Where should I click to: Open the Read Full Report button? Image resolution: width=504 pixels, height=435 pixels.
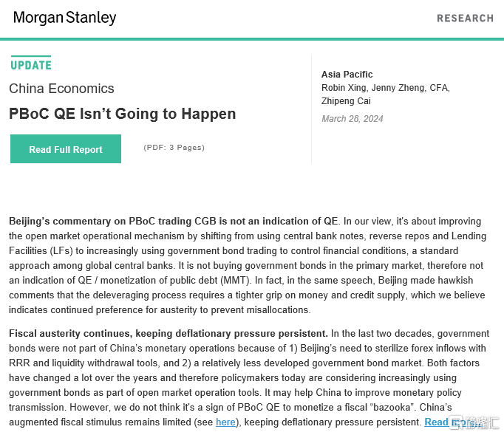point(66,149)
